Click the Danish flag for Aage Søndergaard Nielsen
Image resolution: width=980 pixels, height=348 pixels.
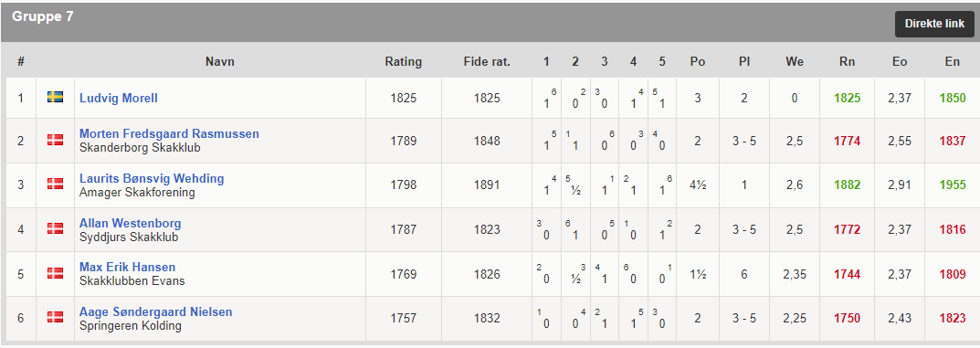(55, 318)
